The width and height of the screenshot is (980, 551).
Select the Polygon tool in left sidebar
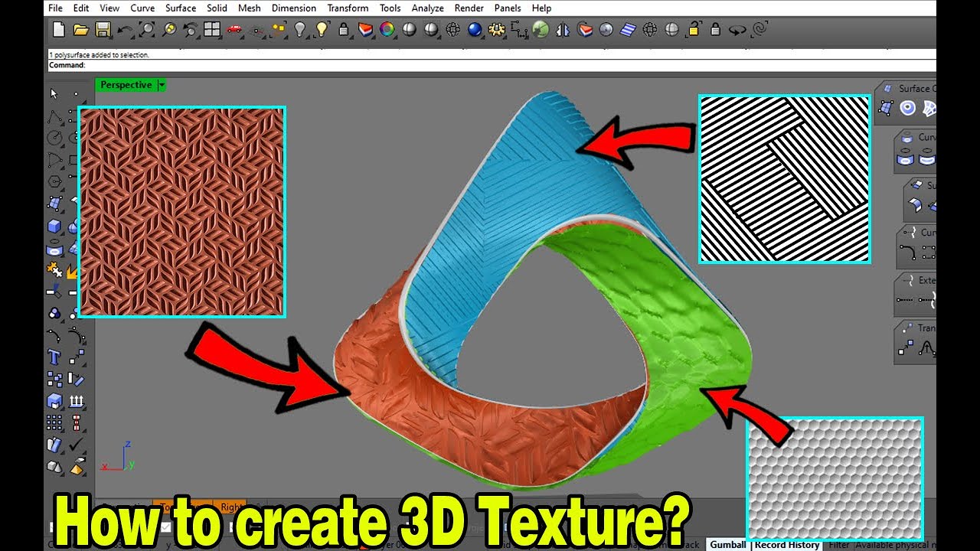[x=54, y=182]
